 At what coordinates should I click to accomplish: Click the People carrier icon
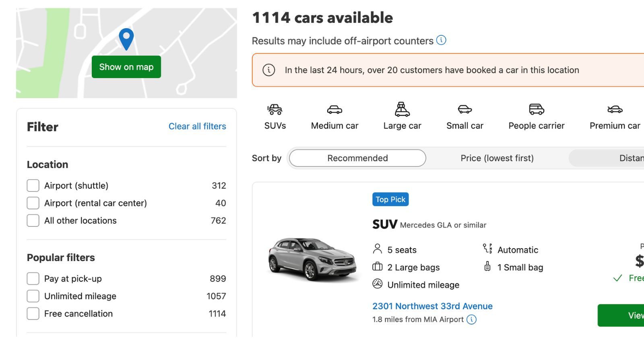coord(535,109)
